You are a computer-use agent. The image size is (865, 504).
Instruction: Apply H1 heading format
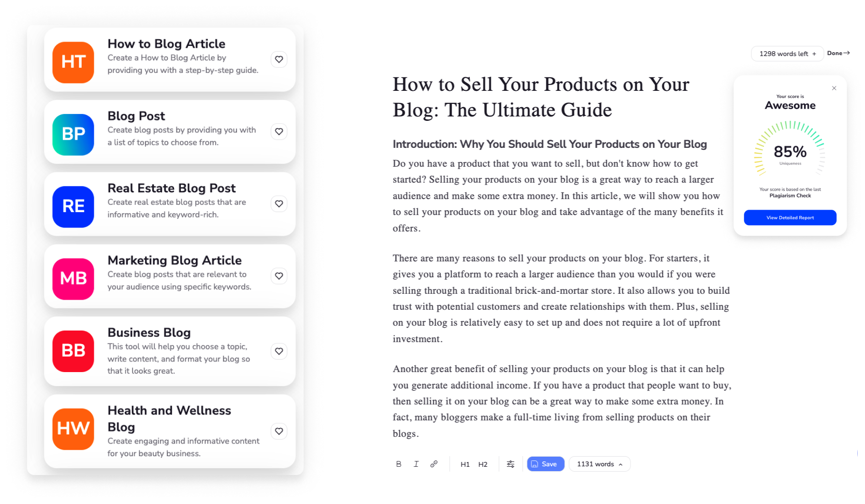click(465, 464)
